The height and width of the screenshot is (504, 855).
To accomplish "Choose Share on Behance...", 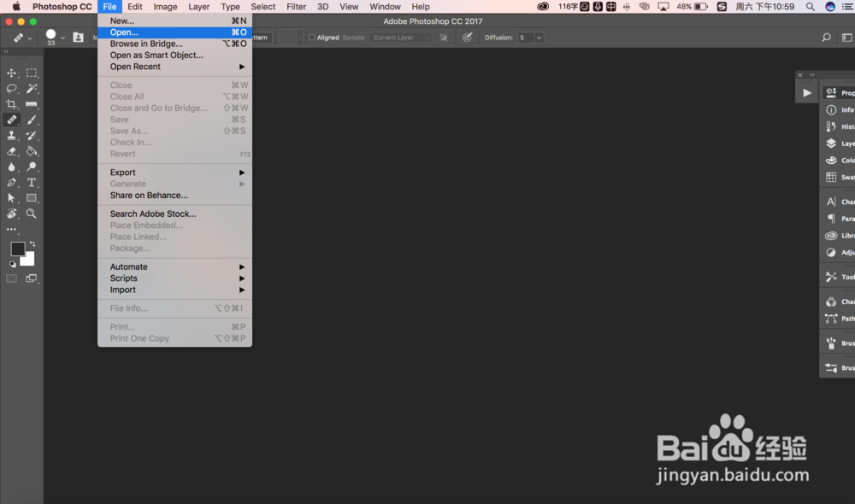I will 175,195.
